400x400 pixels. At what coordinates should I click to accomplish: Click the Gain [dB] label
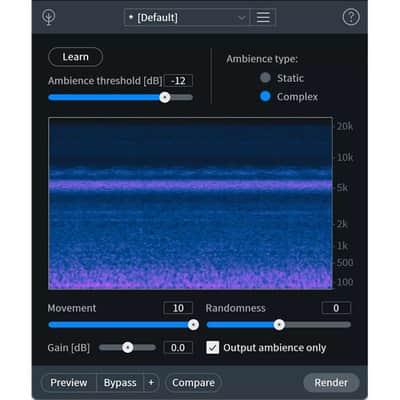(x=69, y=348)
